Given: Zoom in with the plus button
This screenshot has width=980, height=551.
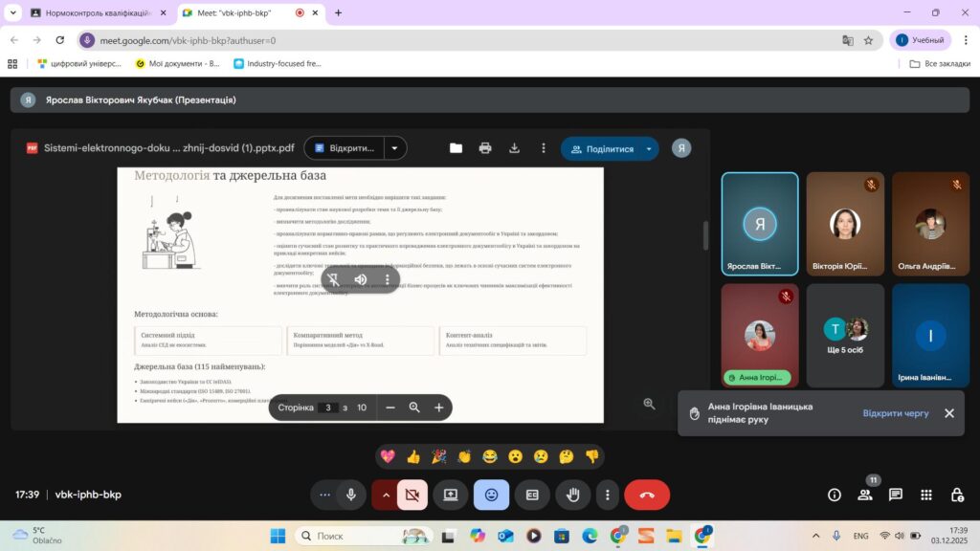Looking at the screenshot, I should [439, 408].
